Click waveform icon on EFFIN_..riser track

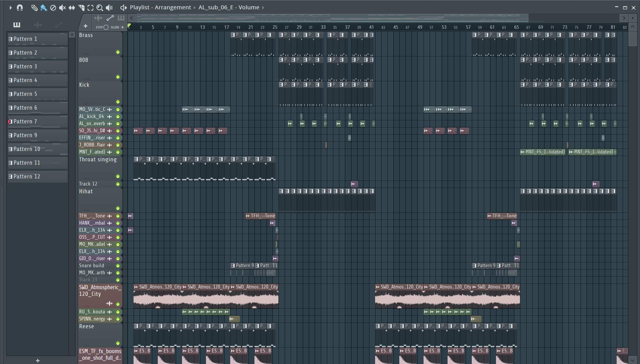109,138
